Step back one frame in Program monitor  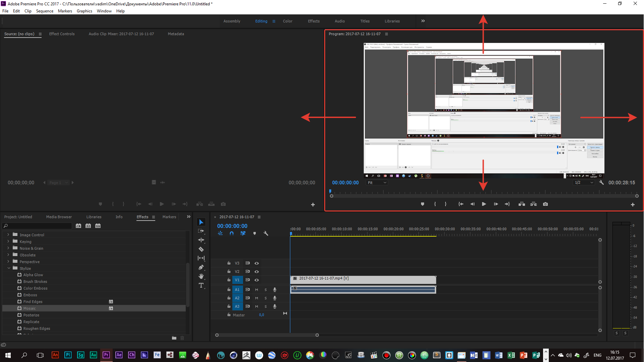pos(472,204)
